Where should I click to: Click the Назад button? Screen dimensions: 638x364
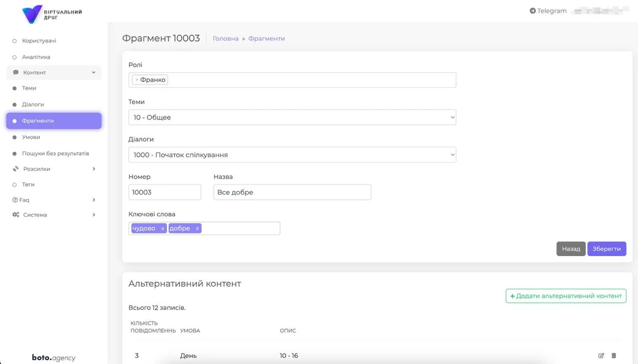click(x=570, y=249)
